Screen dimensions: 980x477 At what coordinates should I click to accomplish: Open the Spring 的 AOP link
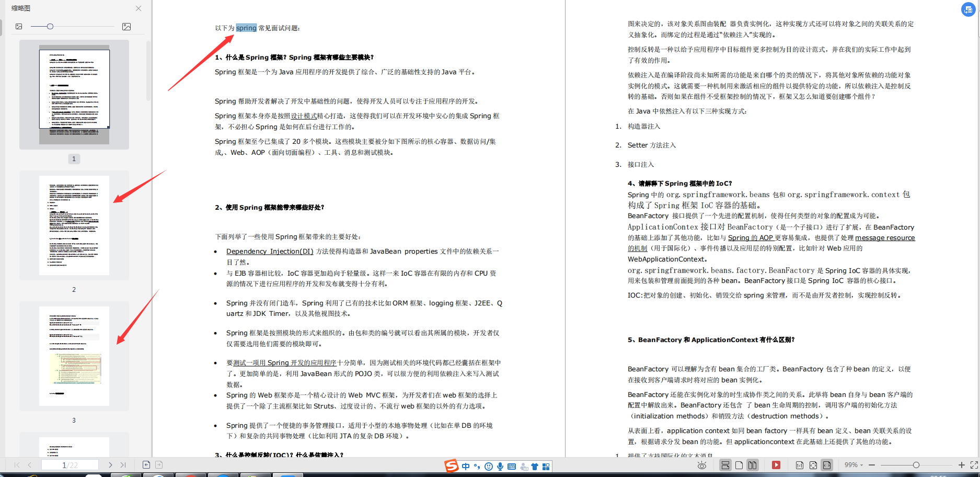pyautogui.click(x=751, y=238)
